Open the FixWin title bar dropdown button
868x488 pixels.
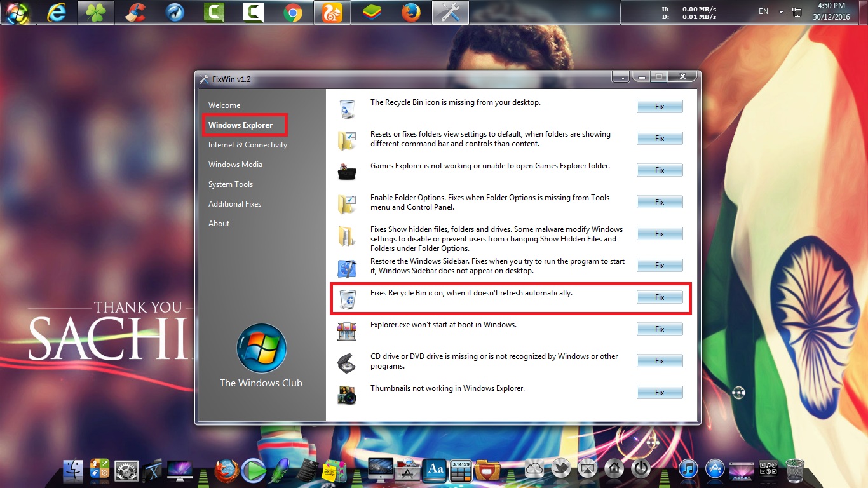(621, 77)
